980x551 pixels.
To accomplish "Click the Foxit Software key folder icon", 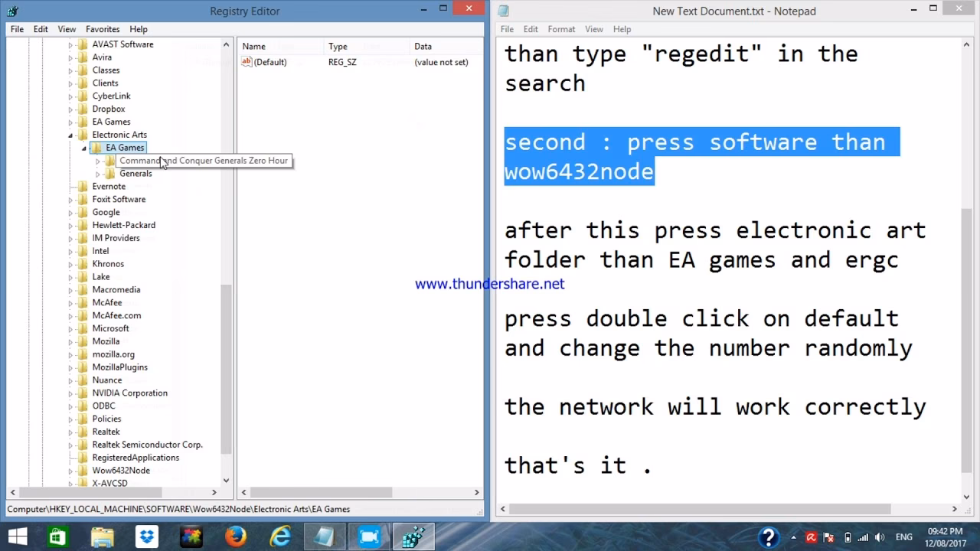I will point(83,200).
